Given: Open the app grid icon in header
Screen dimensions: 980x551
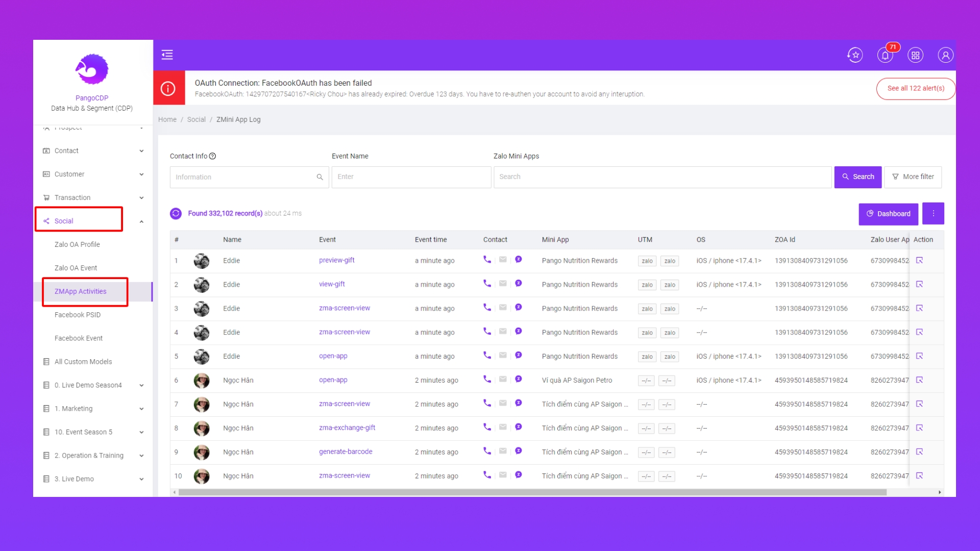Looking at the screenshot, I should pyautogui.click(x=915, y=55).
